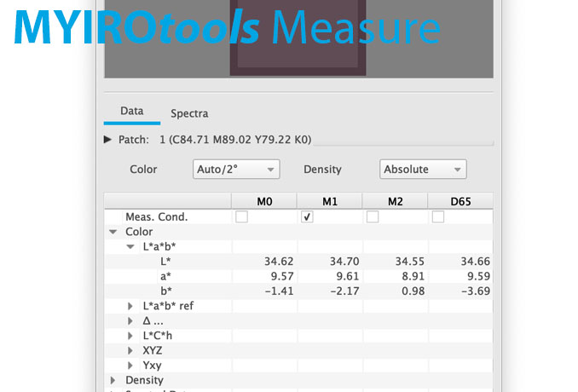
Task: Open the Spectra tab
Action: click(x=189, y=113)
